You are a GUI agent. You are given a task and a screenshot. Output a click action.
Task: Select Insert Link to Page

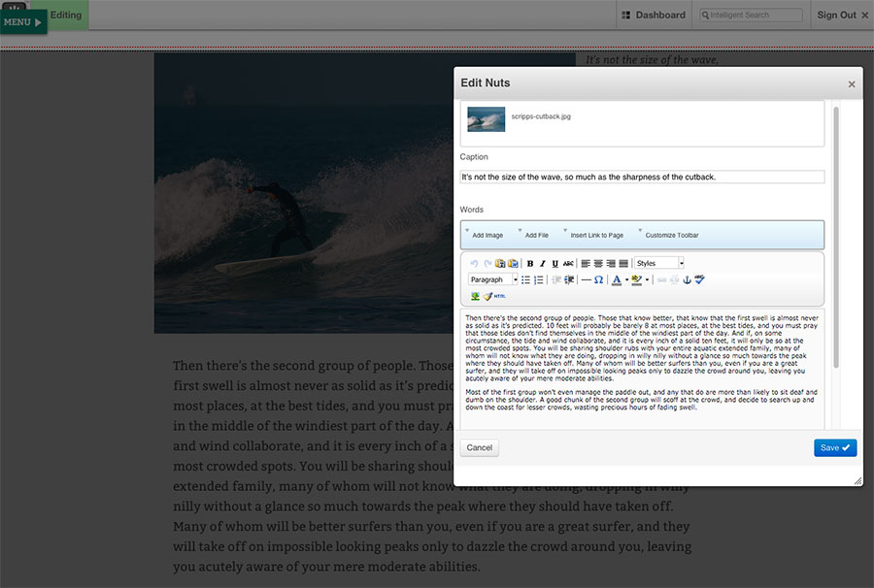[596, 235]
